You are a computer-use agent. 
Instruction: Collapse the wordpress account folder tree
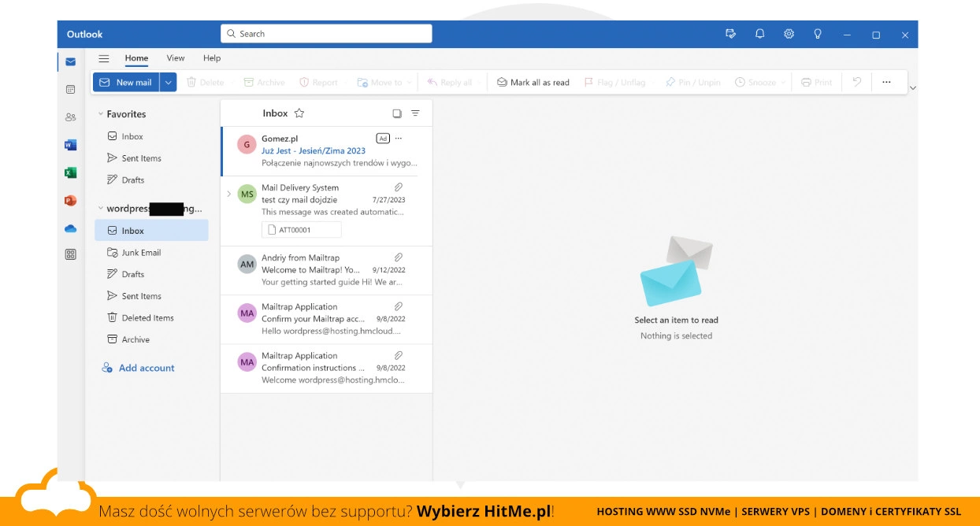pyautogui.click(x=101, y=209)
